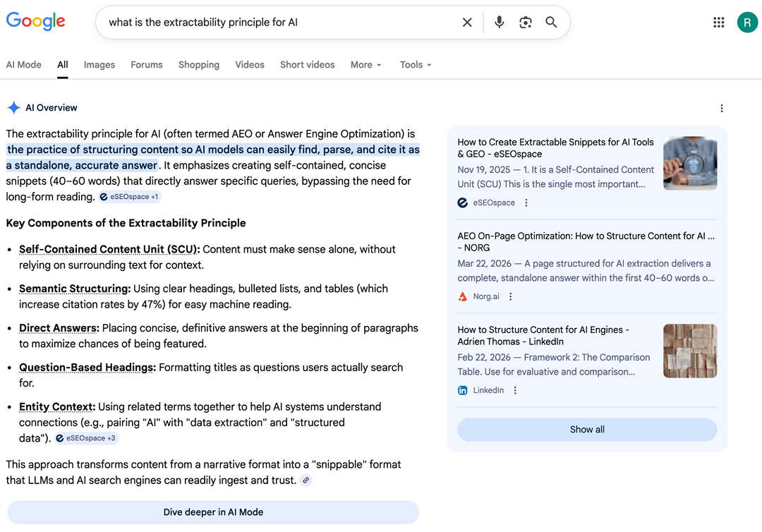Image resolution: width=762 pixels, height=532 pixels.
Task: Click the eSEOspace favicon in the source card
Action: [x=463, y=202]
